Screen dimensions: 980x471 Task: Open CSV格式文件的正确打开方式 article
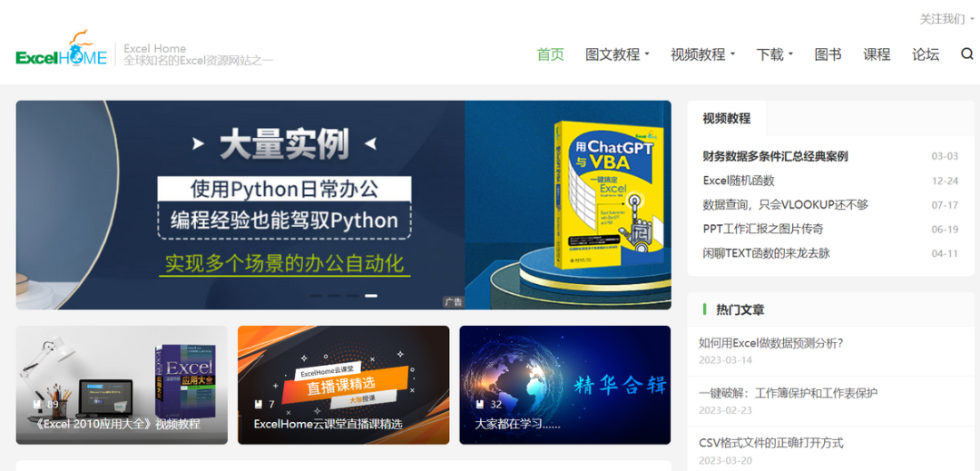(771, 444)
